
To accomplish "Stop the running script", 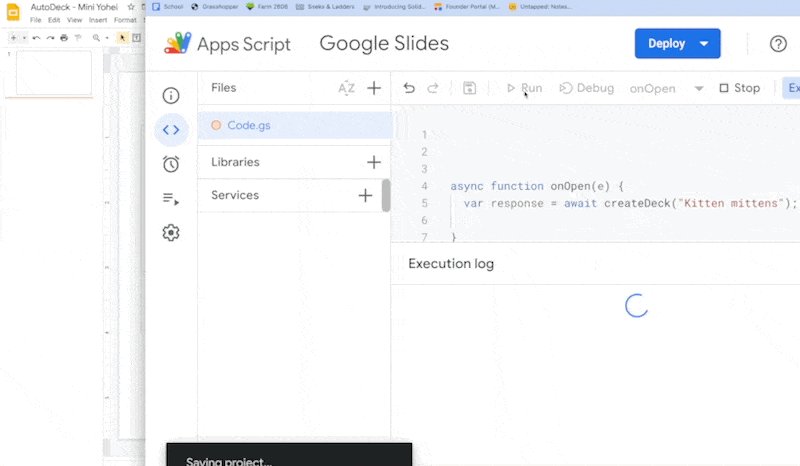I will point(739,88).
